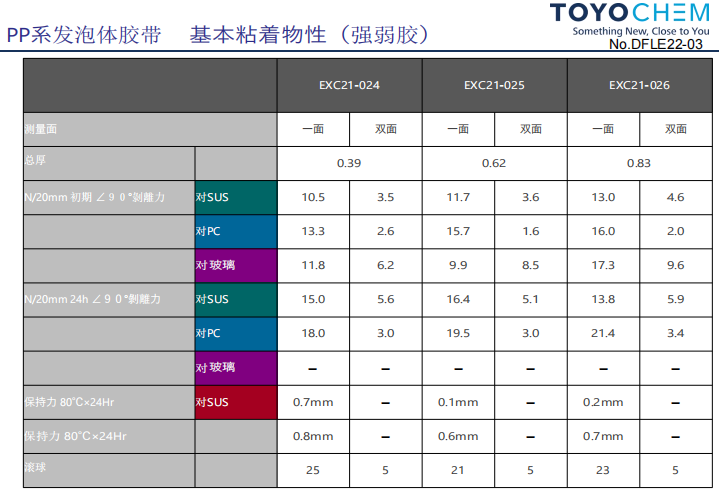Click the total thickness value 0.83

pos(639,162)
